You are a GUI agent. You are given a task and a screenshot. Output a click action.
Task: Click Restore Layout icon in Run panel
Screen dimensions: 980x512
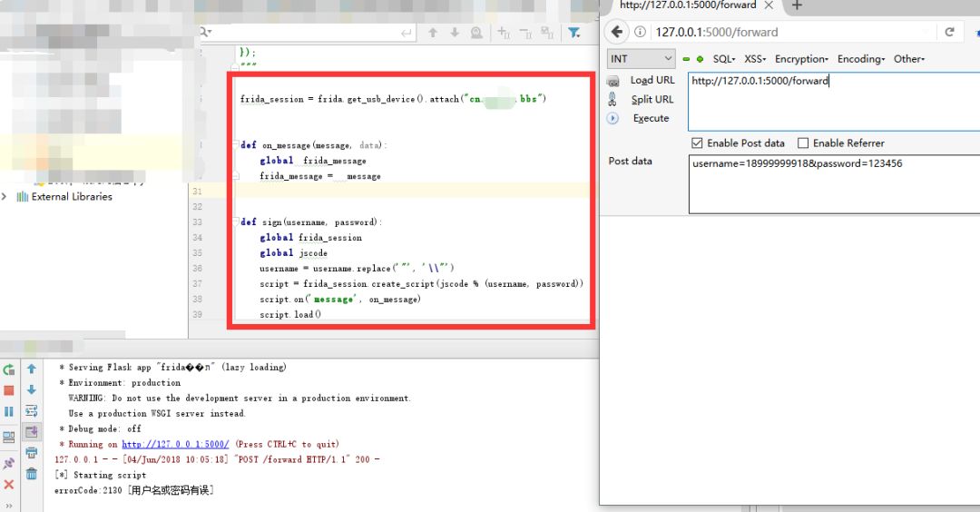(9, 437)
